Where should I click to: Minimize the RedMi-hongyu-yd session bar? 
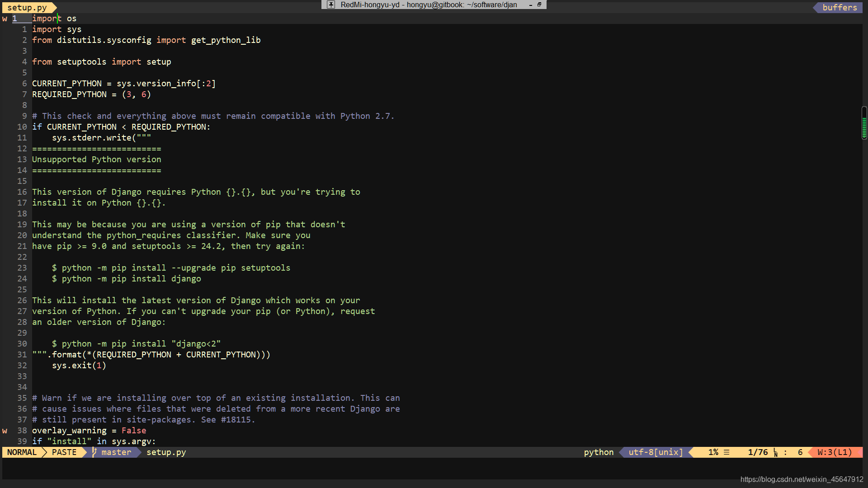pyautogui.click(x=530, y=5)
